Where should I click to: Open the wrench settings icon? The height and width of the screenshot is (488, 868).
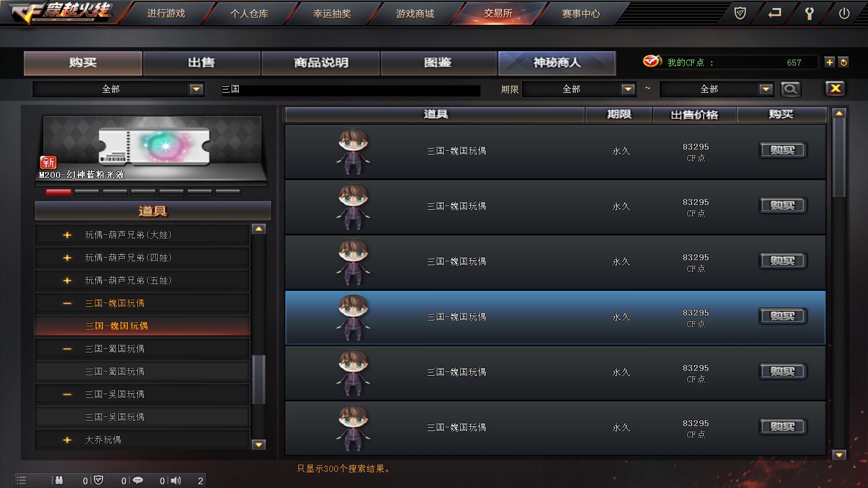click(x=809, y=14)
